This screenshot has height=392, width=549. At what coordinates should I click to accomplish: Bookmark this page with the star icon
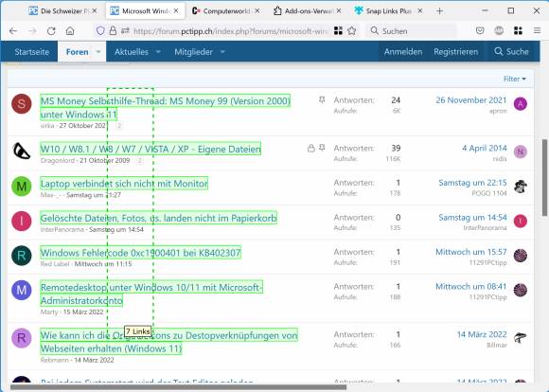tap(351, 31)
